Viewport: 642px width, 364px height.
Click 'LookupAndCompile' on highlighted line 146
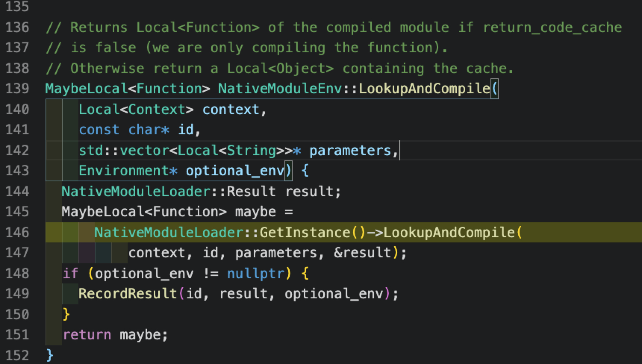point(449,232)
